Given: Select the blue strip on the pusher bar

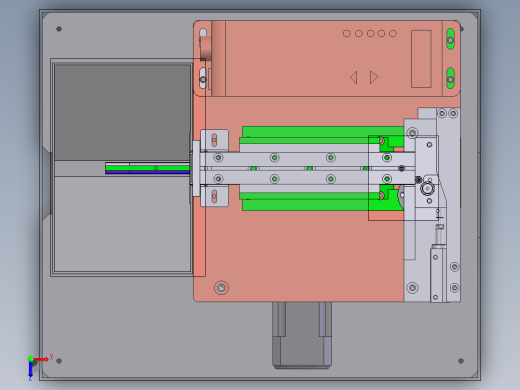Looking at the screenshot, I should [148, 172].
